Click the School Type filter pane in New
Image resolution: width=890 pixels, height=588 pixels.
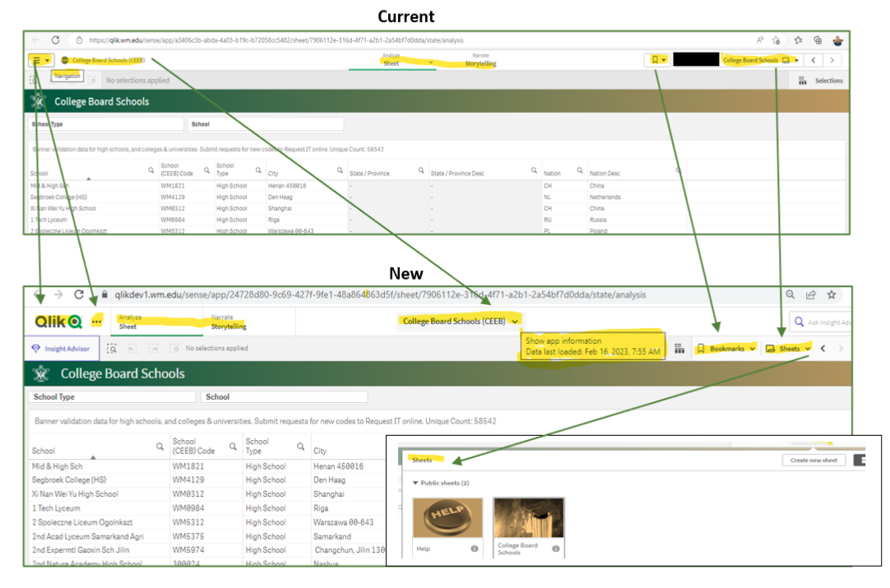pos(113,396)
